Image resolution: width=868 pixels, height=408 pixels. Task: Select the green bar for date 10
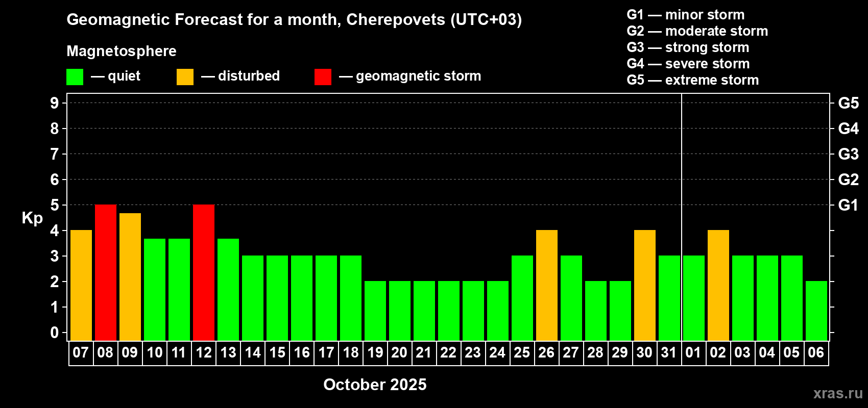tap(155, 290)
